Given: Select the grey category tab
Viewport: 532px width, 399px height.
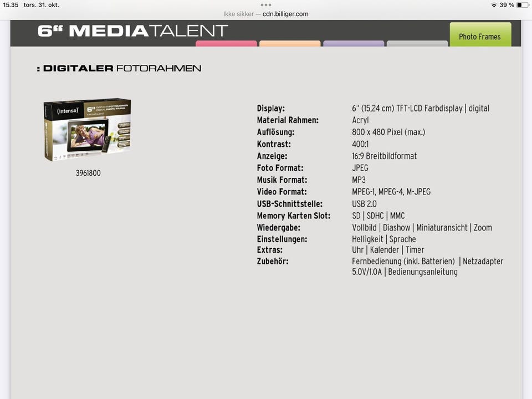Looking at the screenshot, I should pos(417,43).
